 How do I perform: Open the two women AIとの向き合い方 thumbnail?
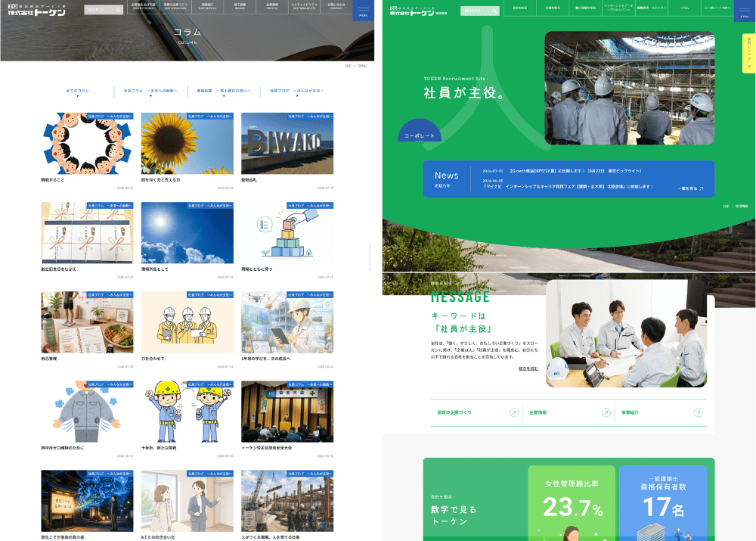(x=187, y=501)
